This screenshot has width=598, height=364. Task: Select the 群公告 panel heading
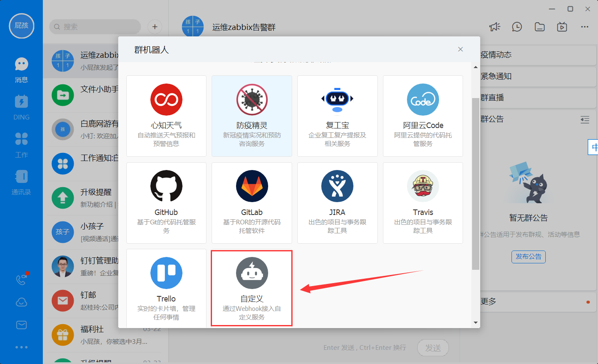point(492,119)
